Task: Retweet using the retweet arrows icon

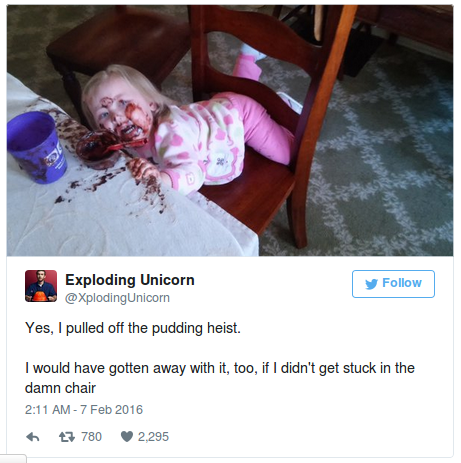Action: point(67,437)
